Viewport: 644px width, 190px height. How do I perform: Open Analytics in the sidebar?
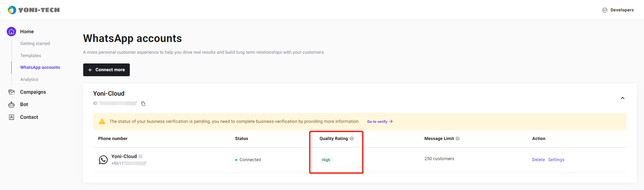29,80
